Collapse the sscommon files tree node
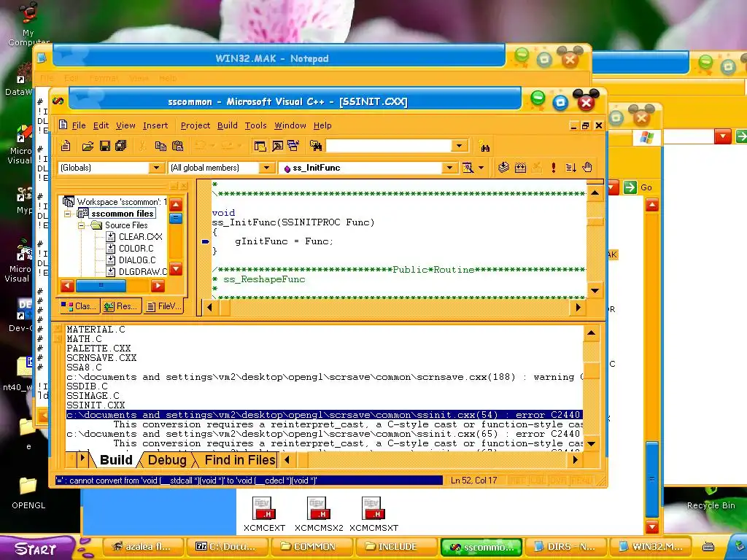The height and width of the screenshot is (560, 747). (x=68, y=214)
